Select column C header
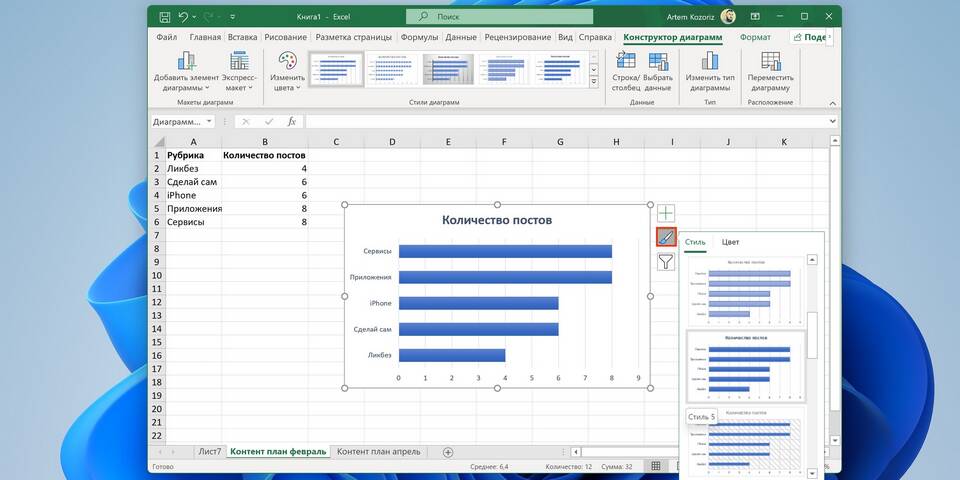 pyautogui.click(x=336, y=142)
